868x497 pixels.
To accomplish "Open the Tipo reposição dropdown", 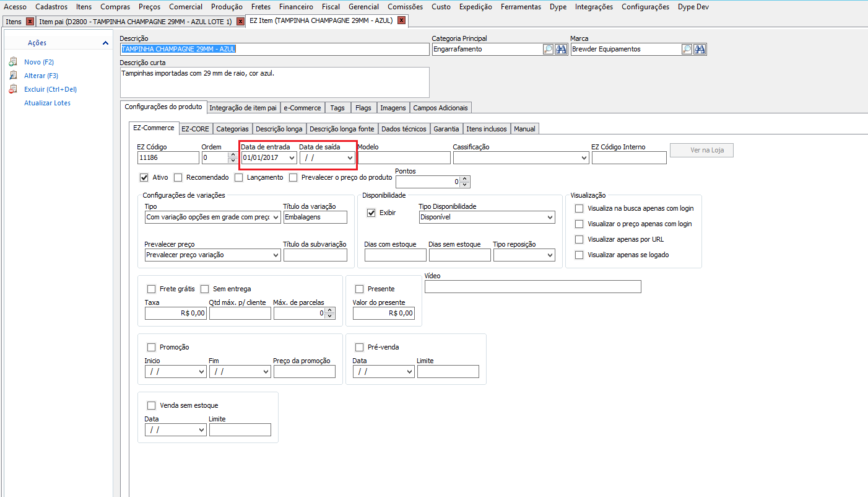I will coord(550,255).
